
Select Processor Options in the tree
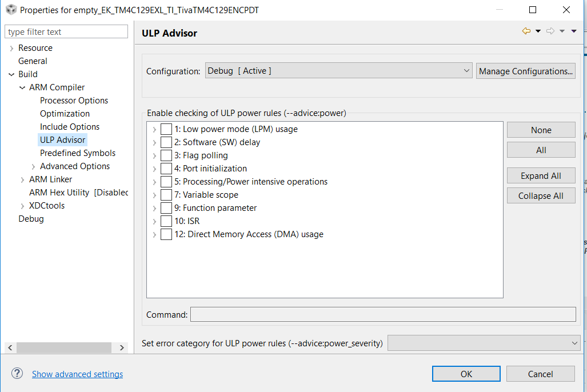coord(74,101)
